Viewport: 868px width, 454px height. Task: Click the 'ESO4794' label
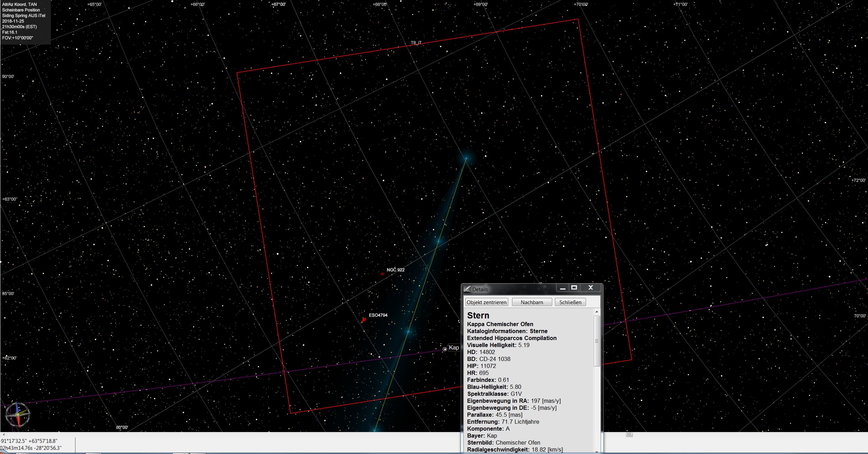click(x=378, y=315)
